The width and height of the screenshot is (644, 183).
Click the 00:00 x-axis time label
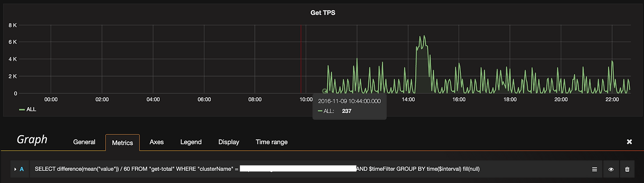point(51,100)
